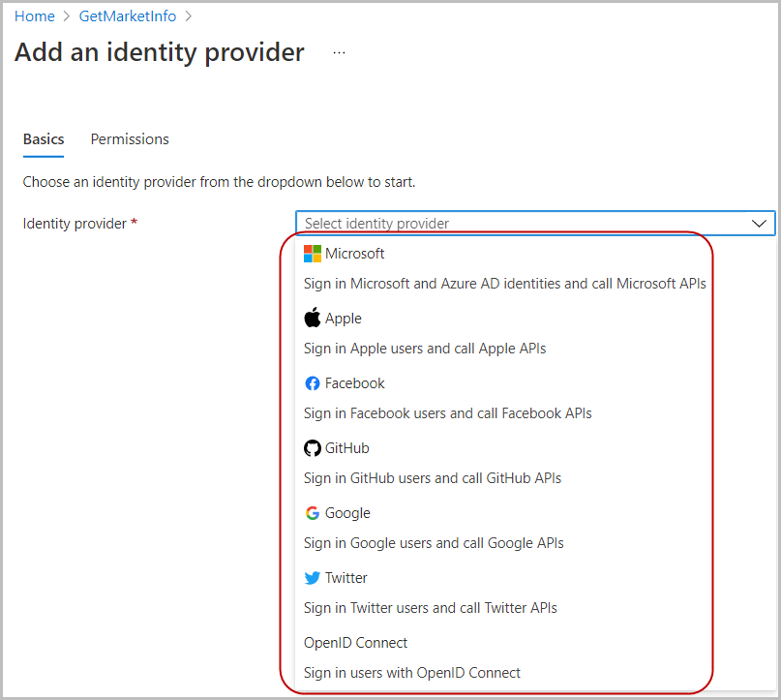
Task: Choose the 'Sign in Facebook users' description line
Action: [447, 413]
